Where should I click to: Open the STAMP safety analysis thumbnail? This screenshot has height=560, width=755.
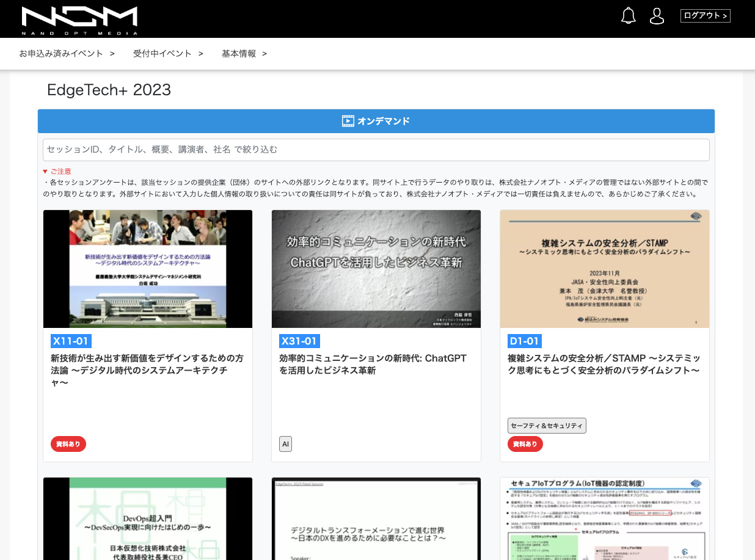tap(604, 269)
